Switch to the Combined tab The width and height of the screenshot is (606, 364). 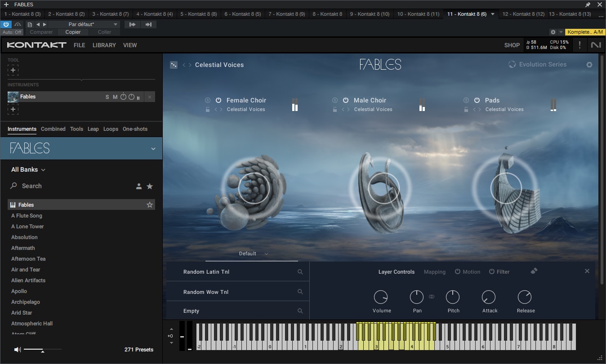click(x=53, y=129)
